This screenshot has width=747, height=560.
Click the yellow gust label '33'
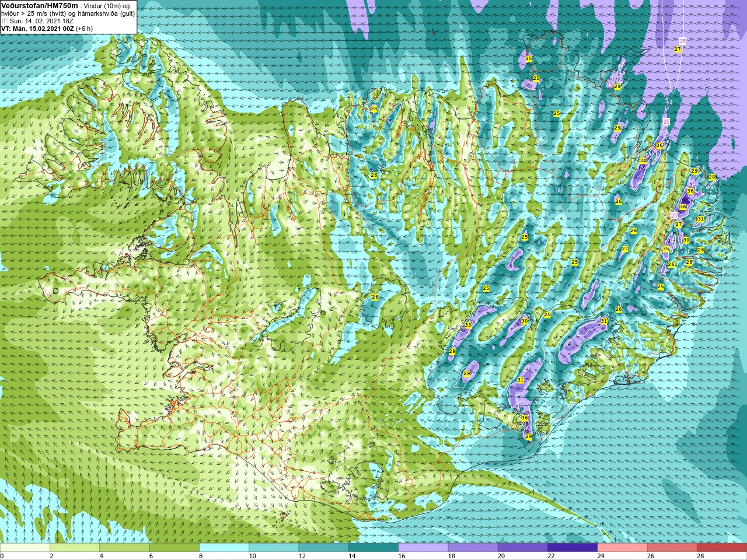(467, 325)
